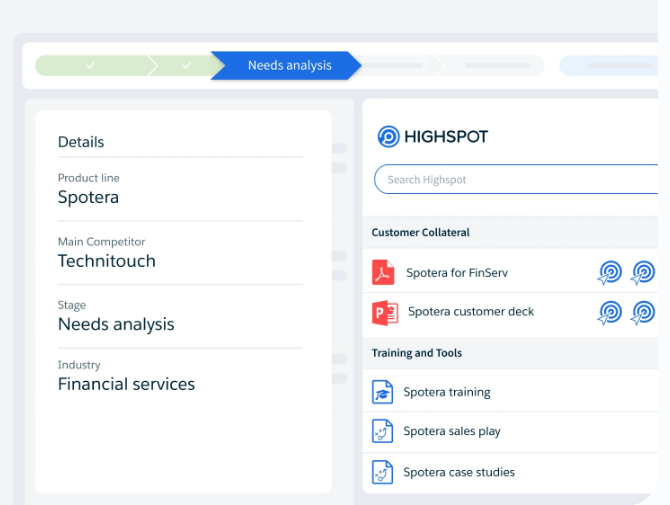
Task: Click first pitch target icon for Spotera customer deck
Action: [609, 313]
